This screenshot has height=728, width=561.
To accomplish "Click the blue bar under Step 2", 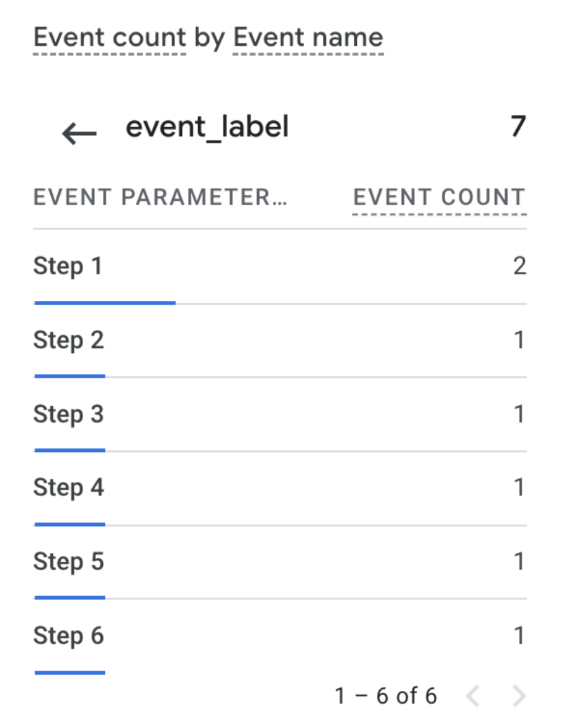I will click(70, 376).
